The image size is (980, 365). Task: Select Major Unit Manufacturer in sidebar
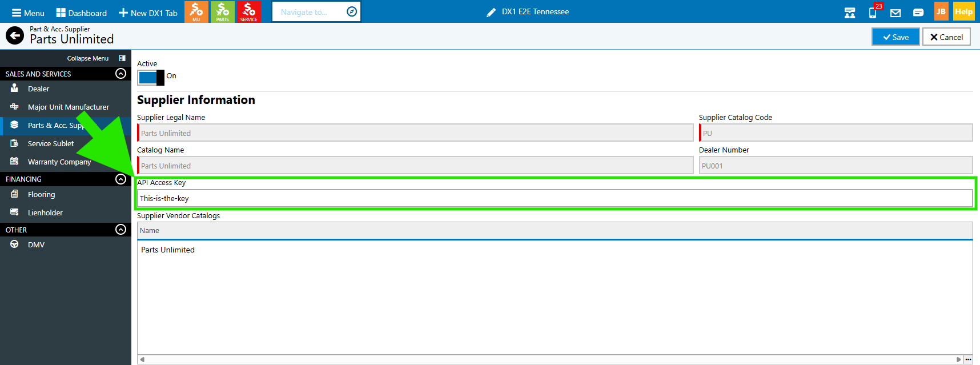(66, 107)
